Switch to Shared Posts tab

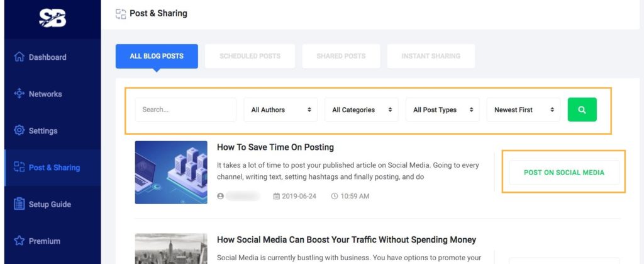point(341,56)
